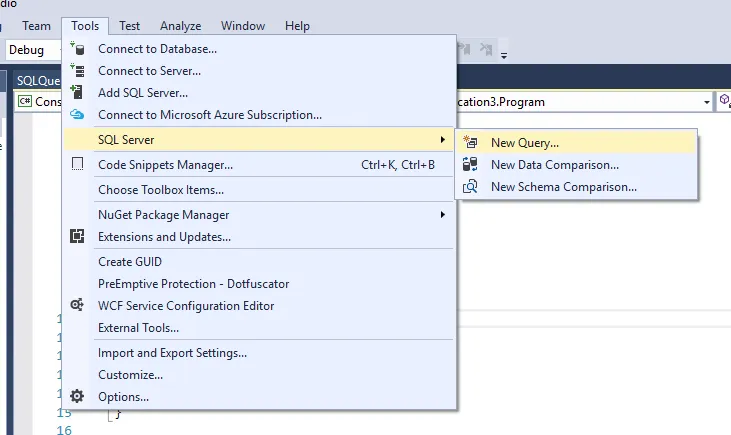Choose Import and Export Settings
The image size is (731, 435).
(x=172, y=353)
